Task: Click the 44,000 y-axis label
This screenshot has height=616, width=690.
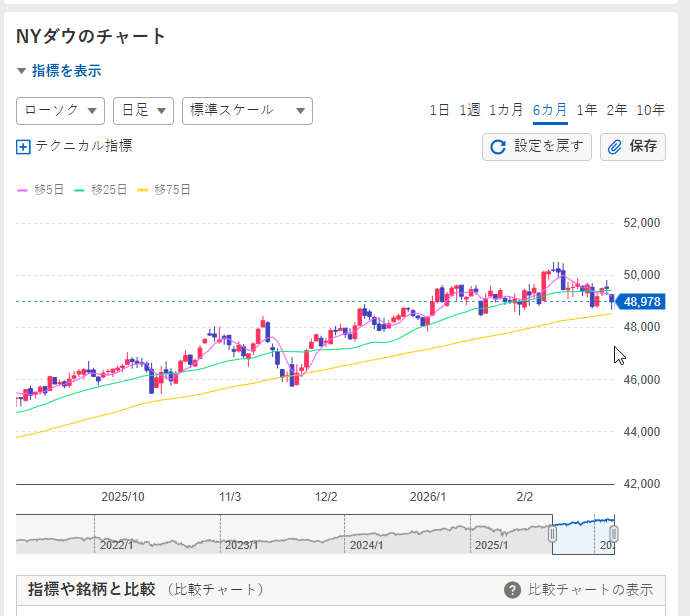Action: tap(642, 432)
